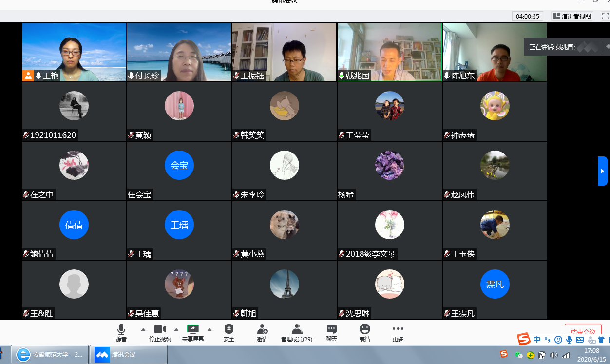Select the 腾讯会议 taskbar item
The image size is (610, 364).
tap(129, 355)
